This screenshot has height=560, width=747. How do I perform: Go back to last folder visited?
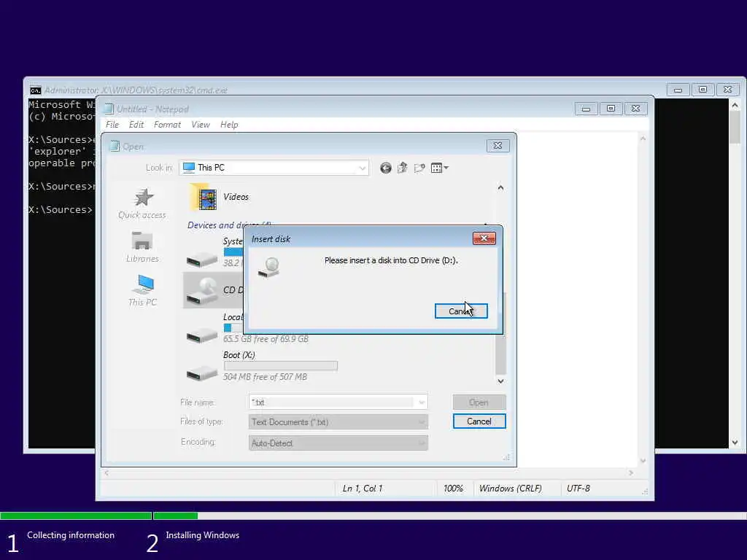point(385,168)
